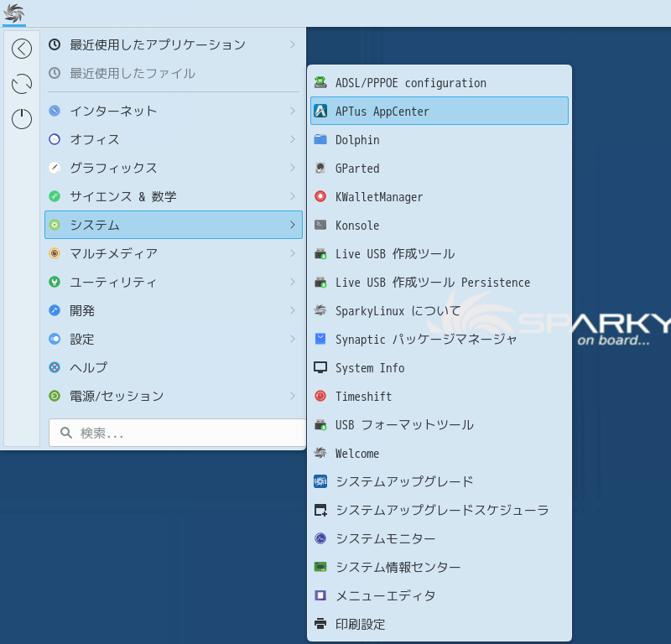
Task: Launch 印刷設定
Action: [440, 624]
